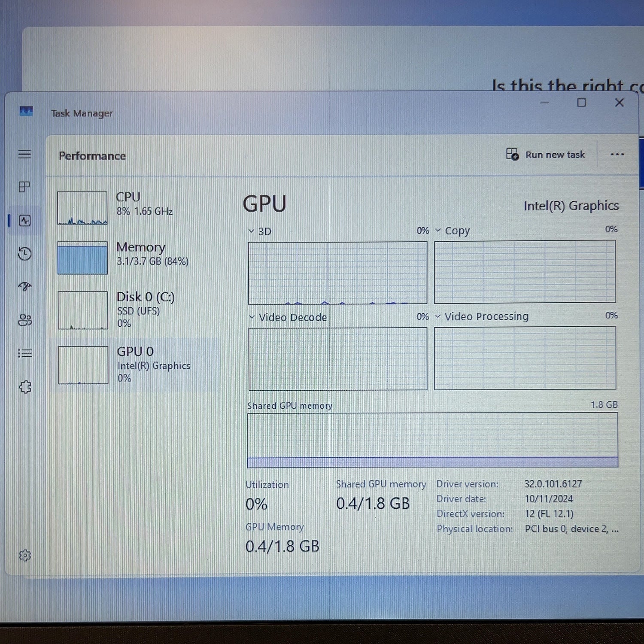Open the Copy engine dropdown
The image size is (644, 644).
tap(438, 231)
